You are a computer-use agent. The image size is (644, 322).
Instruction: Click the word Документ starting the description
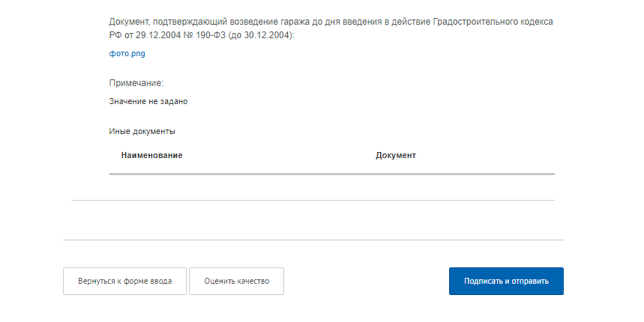click(130, 22)
